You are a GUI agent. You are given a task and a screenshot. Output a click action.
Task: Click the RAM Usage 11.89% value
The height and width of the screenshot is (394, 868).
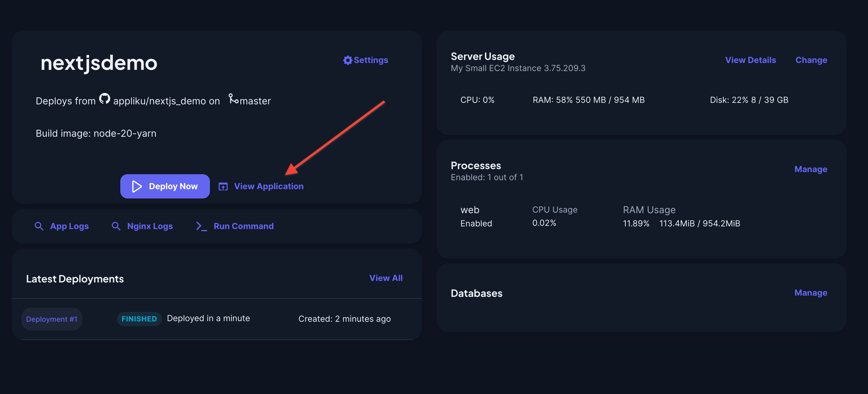coord(636,223)
